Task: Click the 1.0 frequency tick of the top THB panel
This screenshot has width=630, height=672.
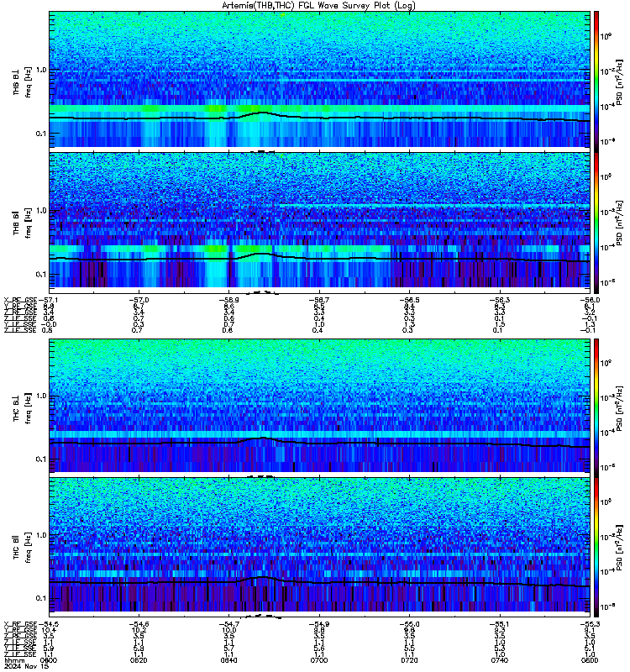Action: click(40, 70)
